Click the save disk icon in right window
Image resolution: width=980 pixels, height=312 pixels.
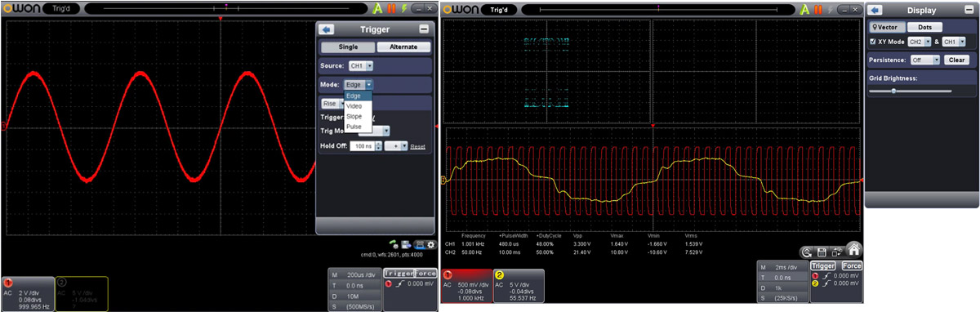(x=822, y=252)
